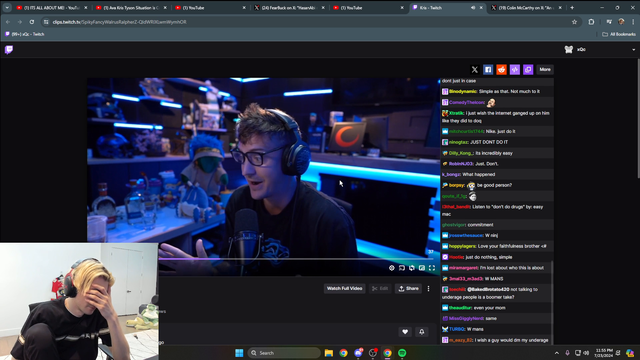This screenshot has height=360, width=640.
Task: Share the clip on X (Twitter)
Action: tap(474, 70)
